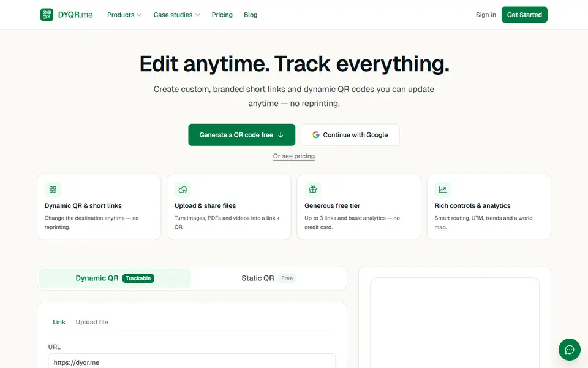Click the DYQR.me logo icon
588x368 pixels.
pos(47,15)
